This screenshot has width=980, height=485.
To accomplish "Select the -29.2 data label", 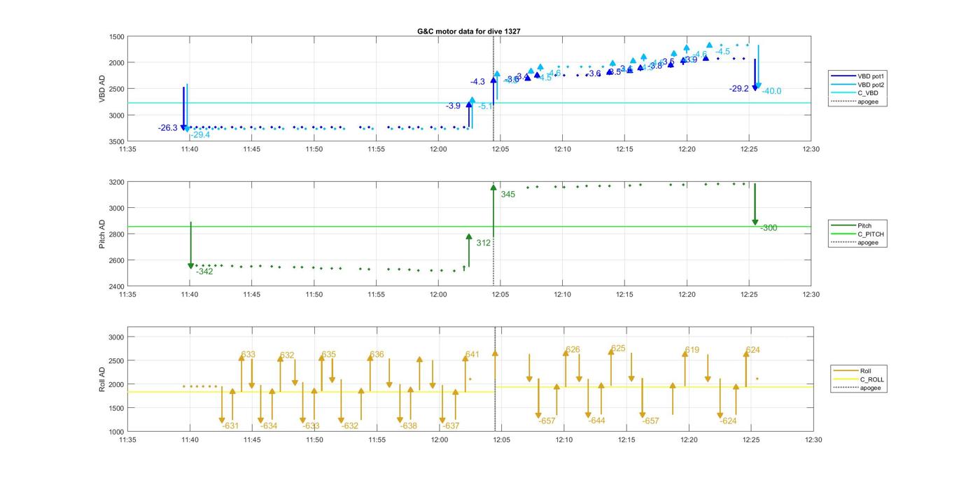I will pos(738,89).
